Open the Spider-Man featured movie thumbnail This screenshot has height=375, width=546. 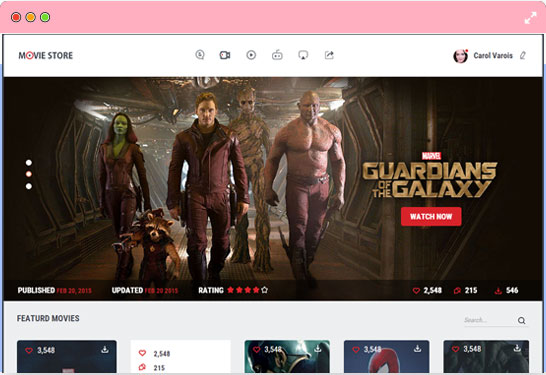tap(387, 357)
